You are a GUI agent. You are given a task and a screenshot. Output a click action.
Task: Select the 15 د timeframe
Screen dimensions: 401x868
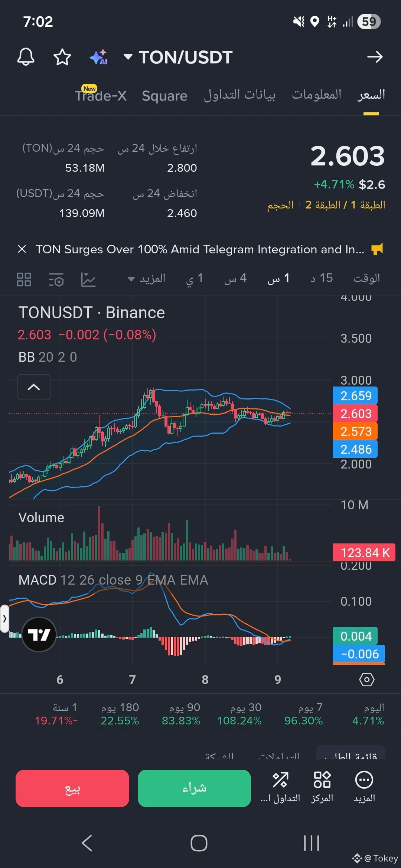pyautogui.click(x=322, y=278)
